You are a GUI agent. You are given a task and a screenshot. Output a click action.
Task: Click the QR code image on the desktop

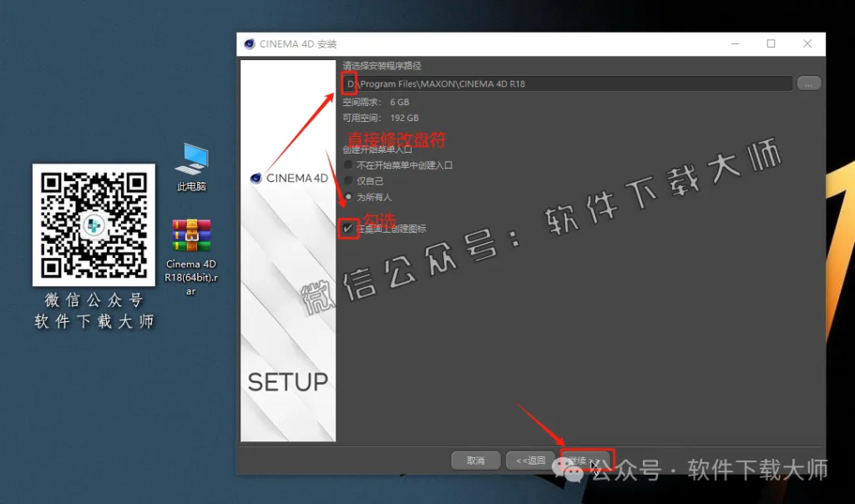pos(94,225)
